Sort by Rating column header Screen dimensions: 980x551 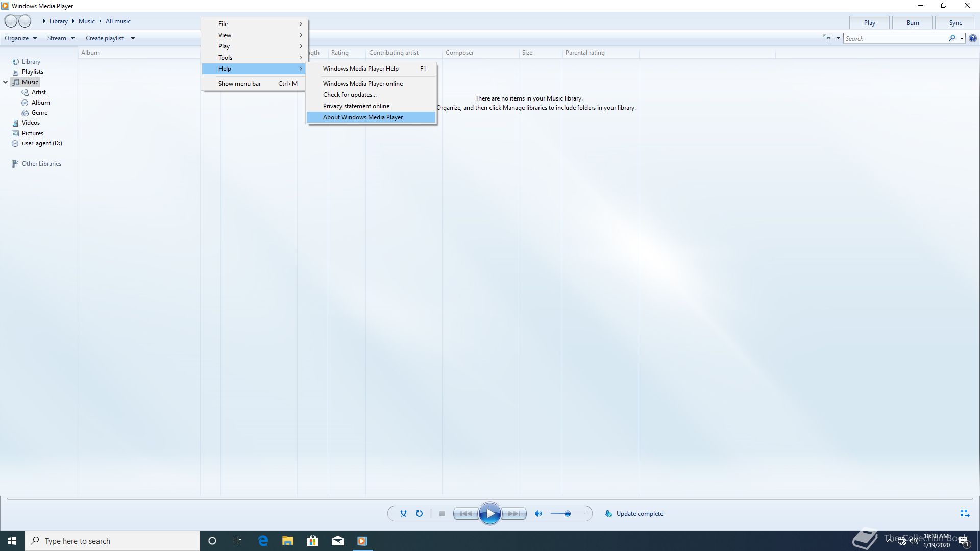pyautogui.click(x=347, y=53)
